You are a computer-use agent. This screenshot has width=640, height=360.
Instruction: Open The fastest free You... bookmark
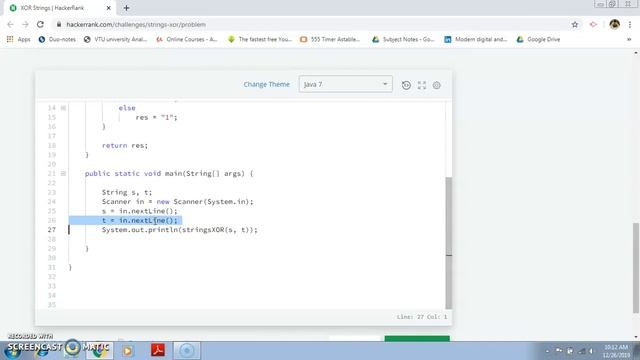coord(260,39)
